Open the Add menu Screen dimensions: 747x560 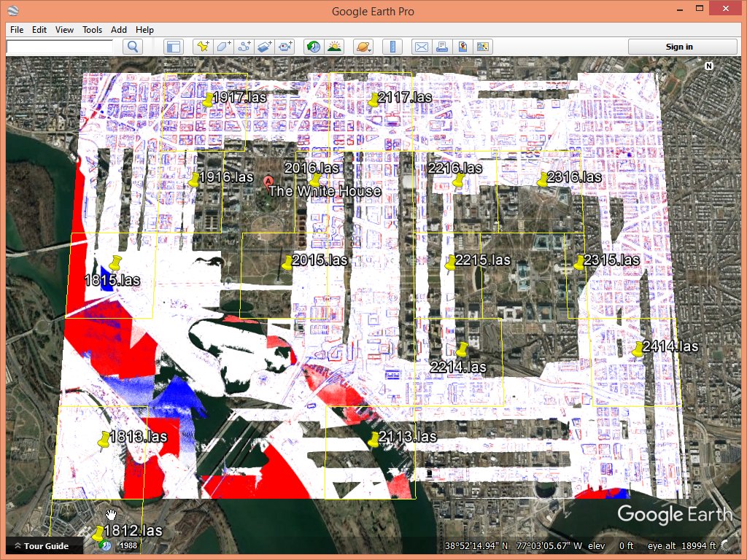[x=119, y=30]
